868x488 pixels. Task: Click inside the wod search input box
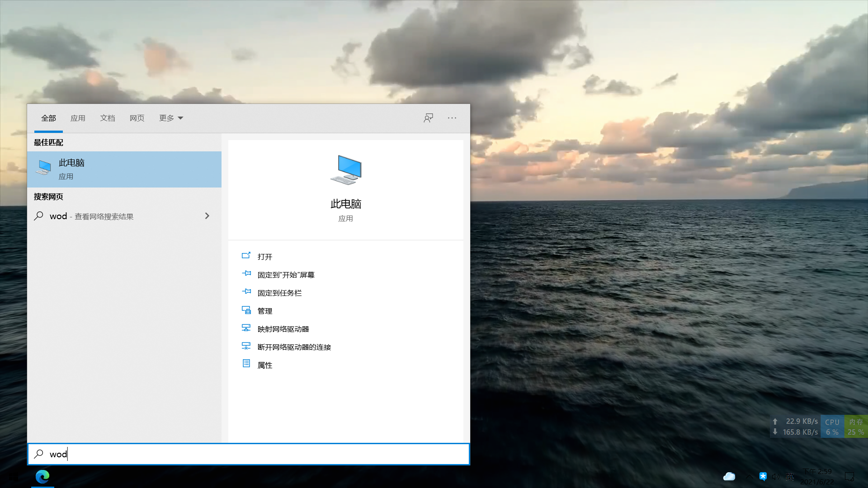249,454
